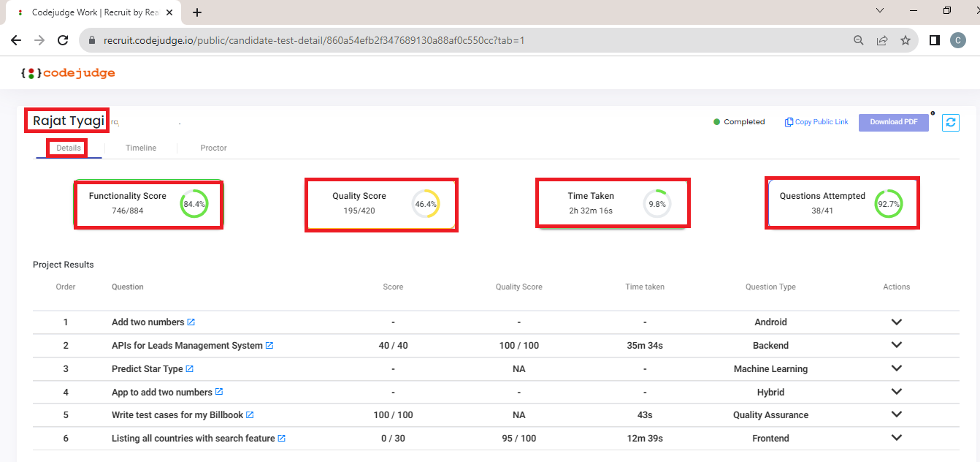Click the Copy Public Link text
This screenshot has width=980, height=462.
[821, 121]
